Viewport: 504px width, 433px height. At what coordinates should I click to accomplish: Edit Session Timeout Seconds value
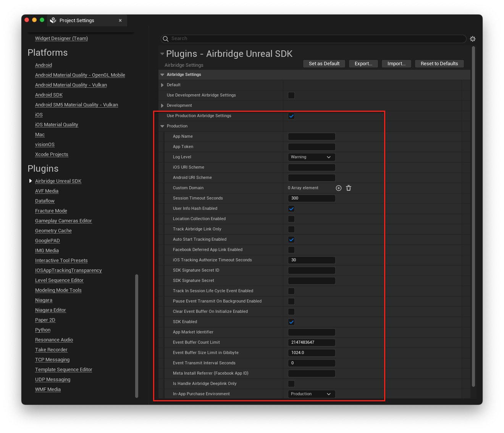click(312, 198)
